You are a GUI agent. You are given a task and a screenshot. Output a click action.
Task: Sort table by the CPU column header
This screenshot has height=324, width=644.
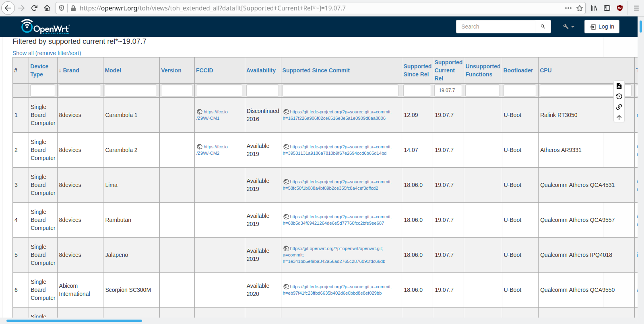545,70
